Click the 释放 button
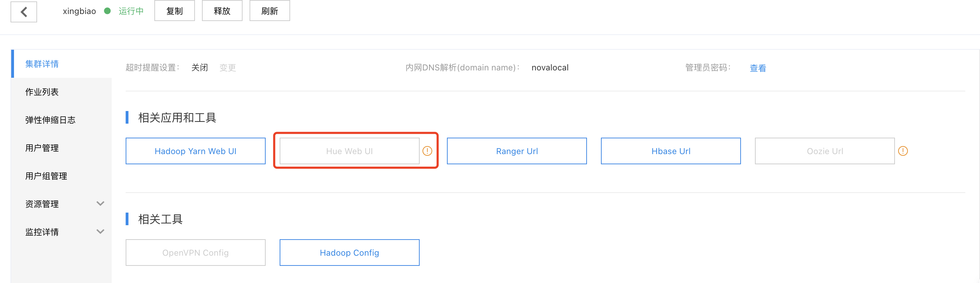980x283 pixels. click(x=222, y=11)
